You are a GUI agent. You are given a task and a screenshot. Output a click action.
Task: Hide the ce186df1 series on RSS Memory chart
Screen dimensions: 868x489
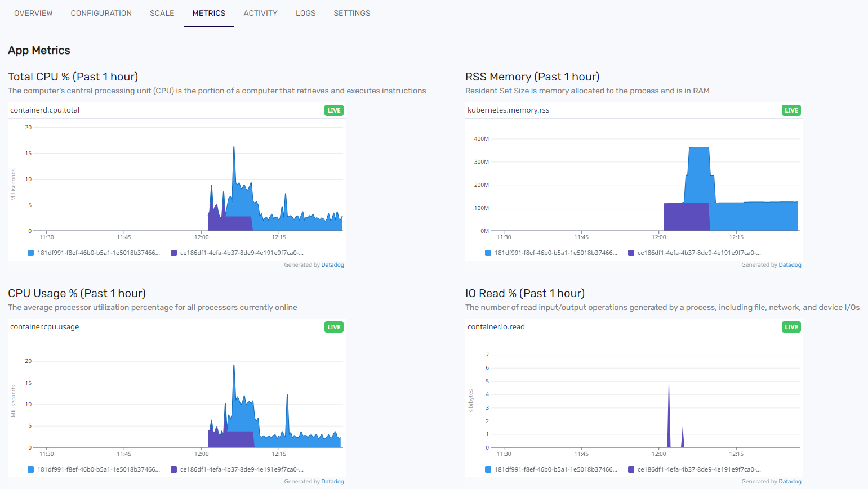click(x=698, y=253)
